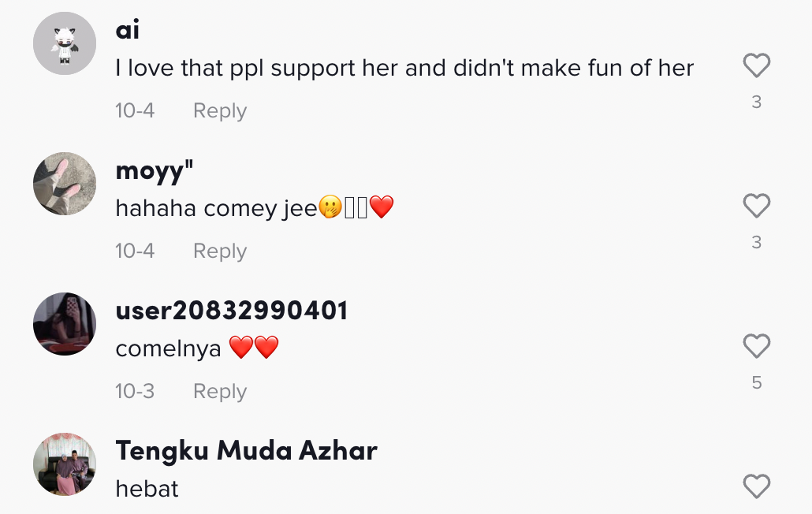Image resolution: width=812 pixels, height=514 pixels.
Task: Open username 'ai' profile link
Action: tap(128, 30)
